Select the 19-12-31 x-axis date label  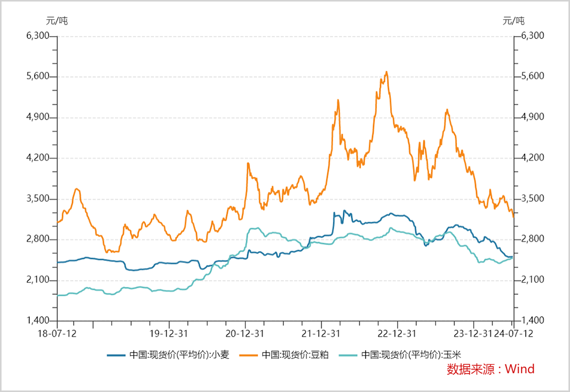coord(169,333)
